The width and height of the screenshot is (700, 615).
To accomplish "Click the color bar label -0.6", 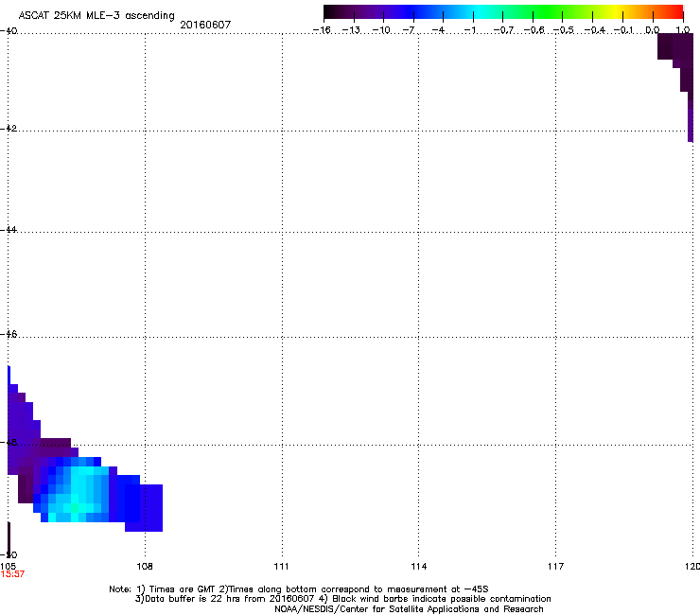I will click(x=534, y=30).
